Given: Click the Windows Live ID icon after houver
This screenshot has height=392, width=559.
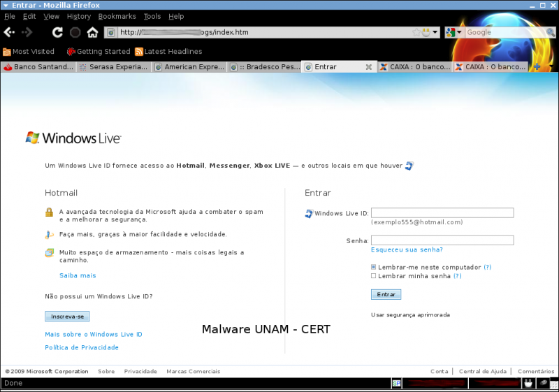Looking at the screenshot, I should pos(409,166).
